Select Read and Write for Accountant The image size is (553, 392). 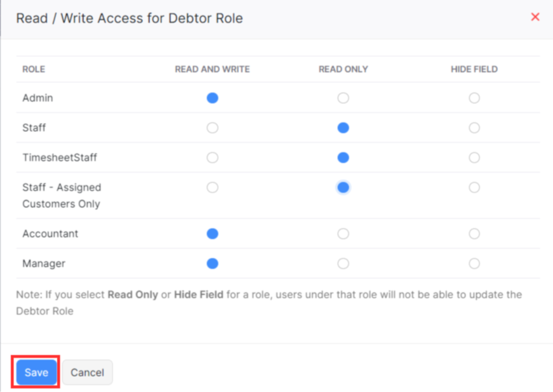tap(212, 233)
